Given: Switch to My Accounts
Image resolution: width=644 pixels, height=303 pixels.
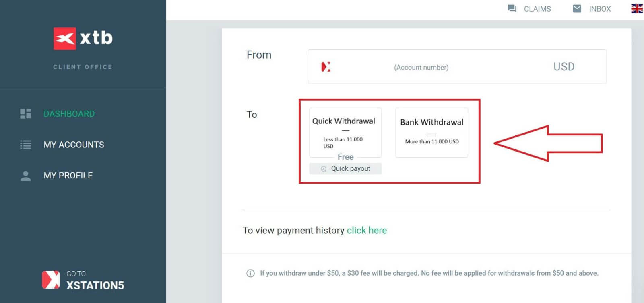Looking at the screenshot, I should point(74,145).
